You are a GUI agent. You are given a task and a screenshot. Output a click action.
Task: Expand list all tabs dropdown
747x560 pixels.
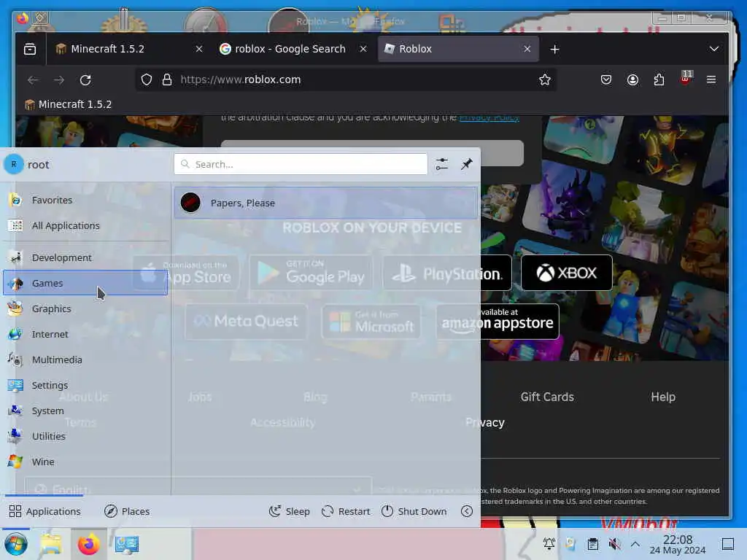[x=713, y=49]
